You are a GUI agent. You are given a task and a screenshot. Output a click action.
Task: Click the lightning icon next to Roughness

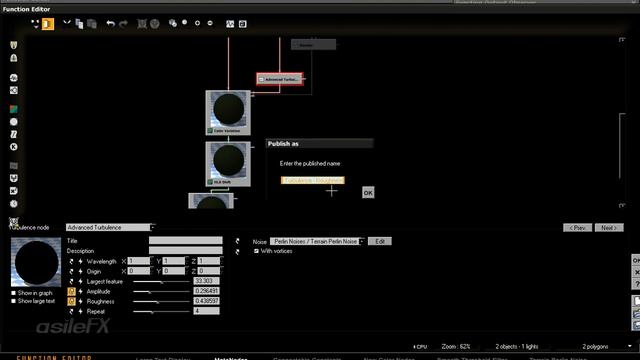tap(80, 302)
